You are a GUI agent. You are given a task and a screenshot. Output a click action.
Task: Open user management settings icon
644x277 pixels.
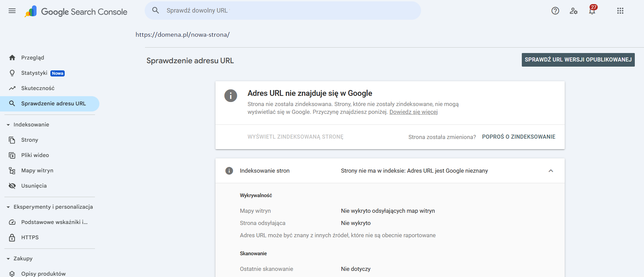574,11
